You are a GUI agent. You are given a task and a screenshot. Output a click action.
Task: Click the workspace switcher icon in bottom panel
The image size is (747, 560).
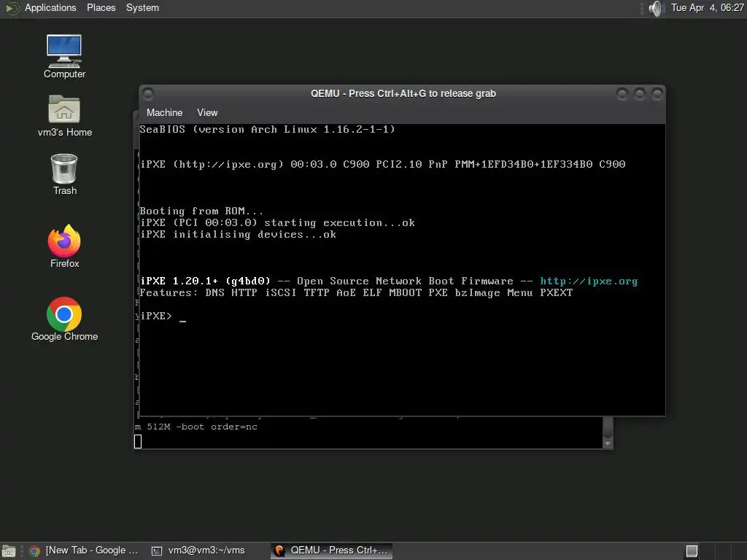pyautogui.click(x=692, y=551)
